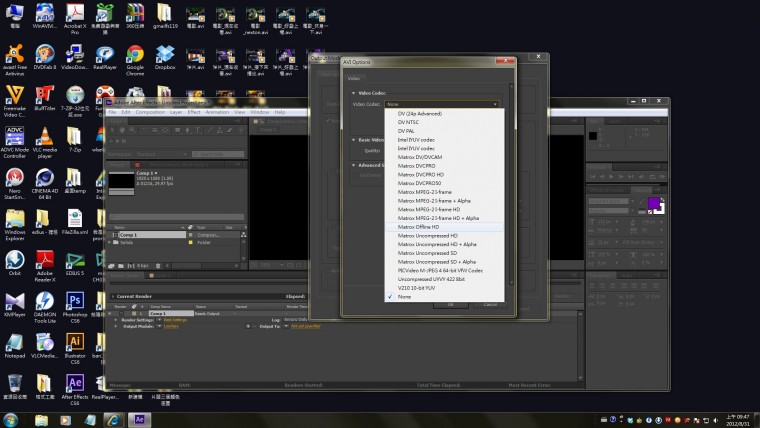This screenshot has height=428, width=760.
Task: Open the Composition menu in After Effects
Action: (x=150, y=112)
